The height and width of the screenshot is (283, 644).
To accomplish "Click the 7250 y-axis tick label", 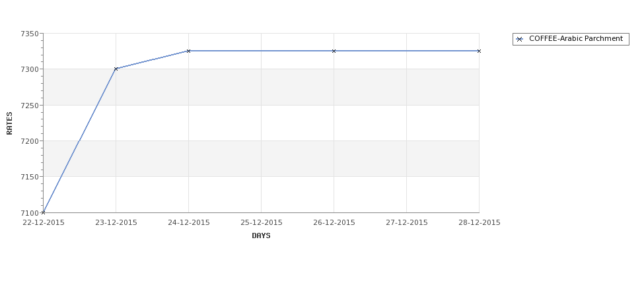I will [x=30, y=106].
